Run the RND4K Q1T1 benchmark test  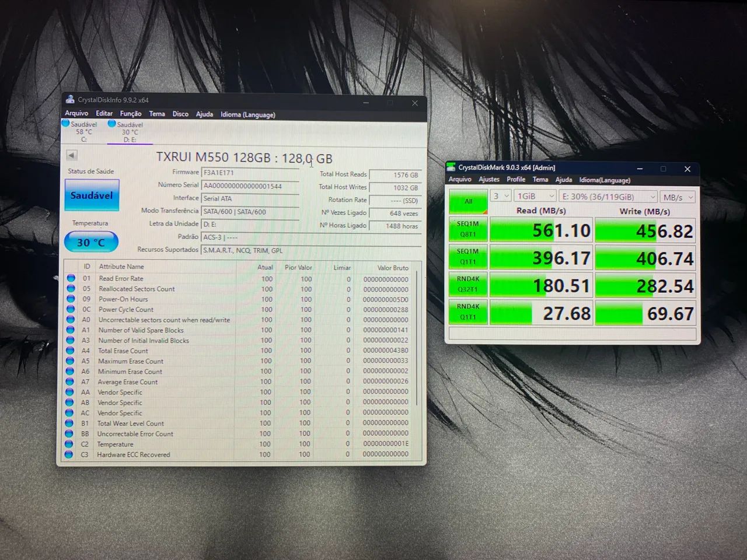(468, 311)
